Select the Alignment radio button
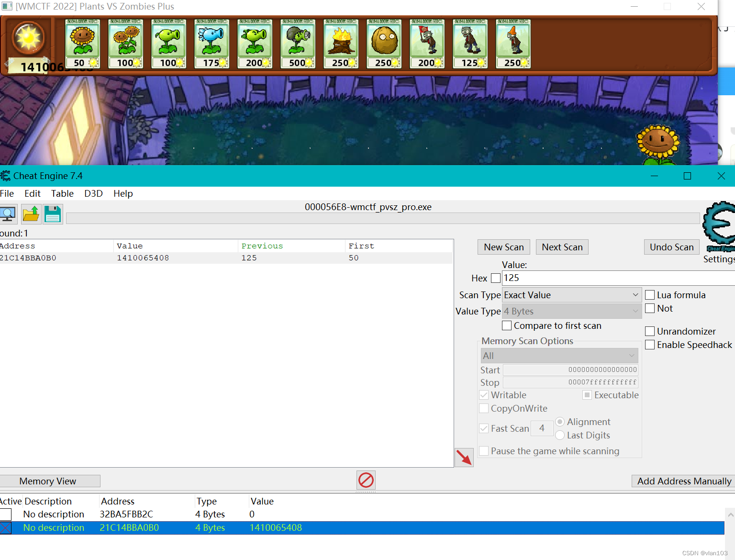 [560, 422]
